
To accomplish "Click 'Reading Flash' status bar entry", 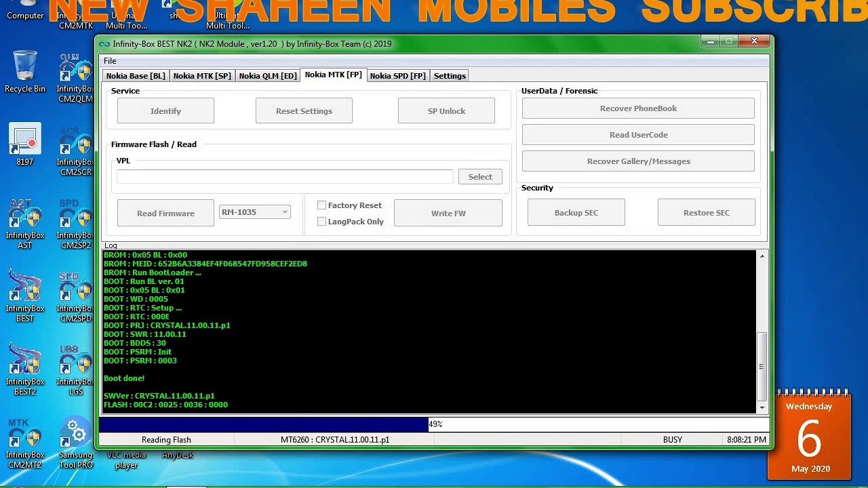I will 166,440.
